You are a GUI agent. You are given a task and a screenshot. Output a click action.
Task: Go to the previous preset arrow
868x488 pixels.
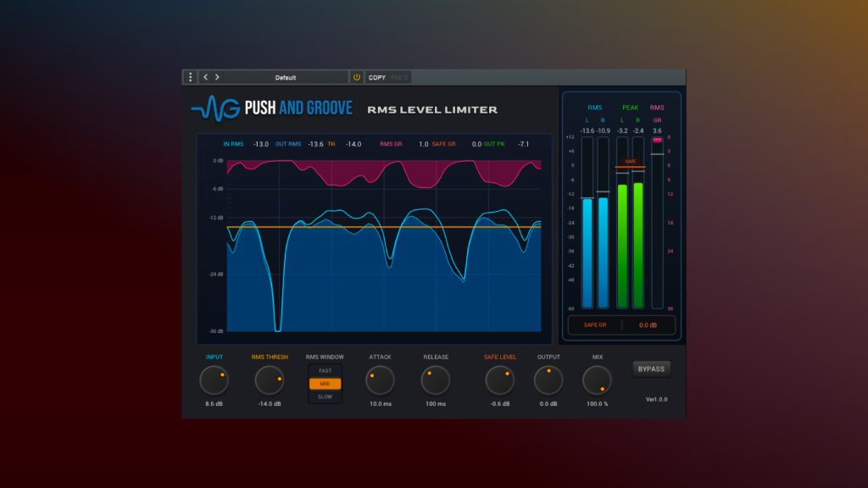click(x=205, y=77)
